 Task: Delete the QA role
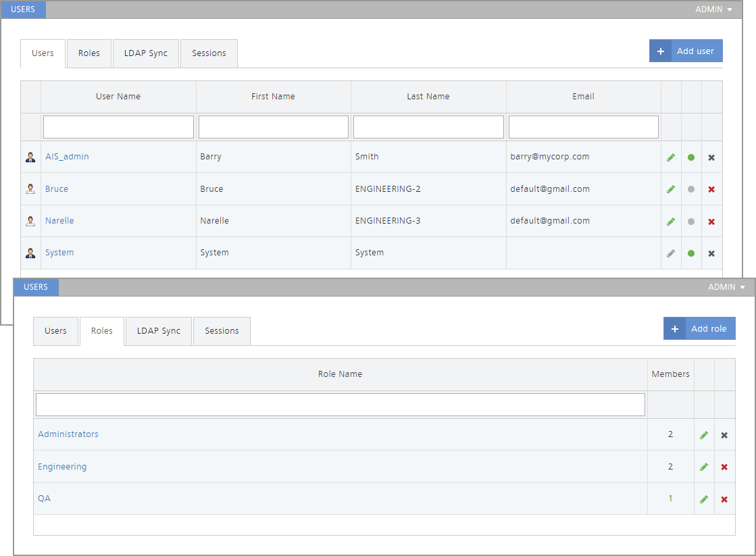[724, 500]
